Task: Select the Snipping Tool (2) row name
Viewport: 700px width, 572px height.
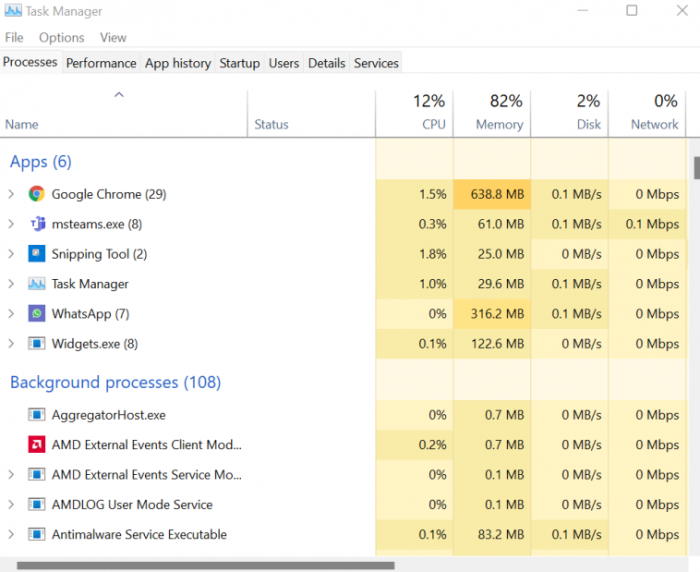Action: pos(99,254)
